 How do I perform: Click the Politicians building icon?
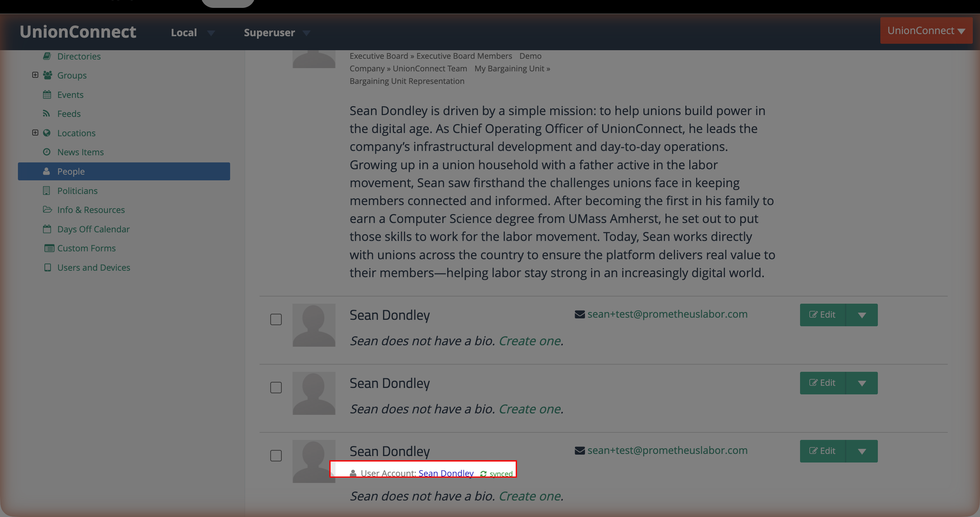(x=46, y=191)
